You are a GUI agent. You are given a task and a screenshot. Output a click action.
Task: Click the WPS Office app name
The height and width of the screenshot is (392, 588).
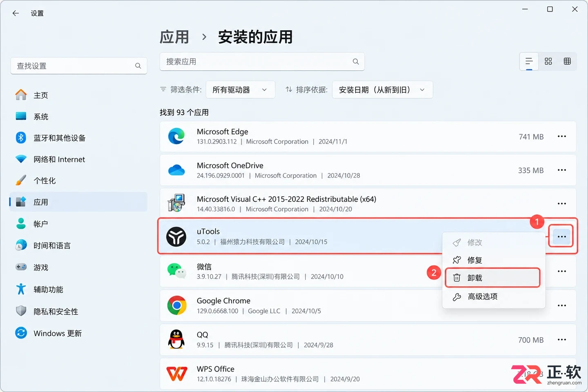(x=216, y=369)
